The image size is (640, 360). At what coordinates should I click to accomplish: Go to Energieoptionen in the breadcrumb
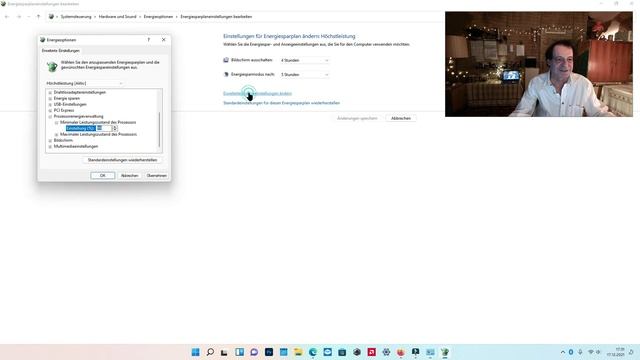click(x=158, y=17)
